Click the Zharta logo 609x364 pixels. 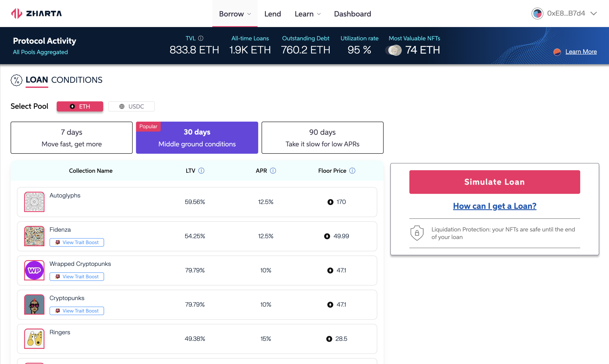point(36,13)
